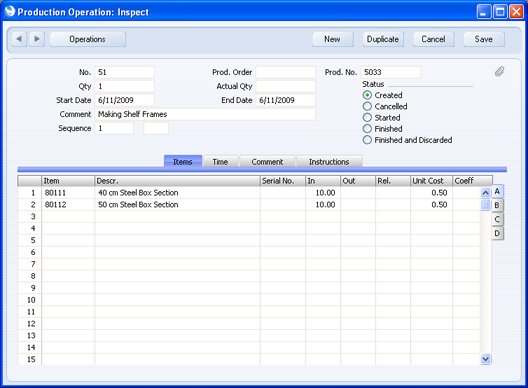Save the production operation
The image size is (528, 388).
coord(484,39)
